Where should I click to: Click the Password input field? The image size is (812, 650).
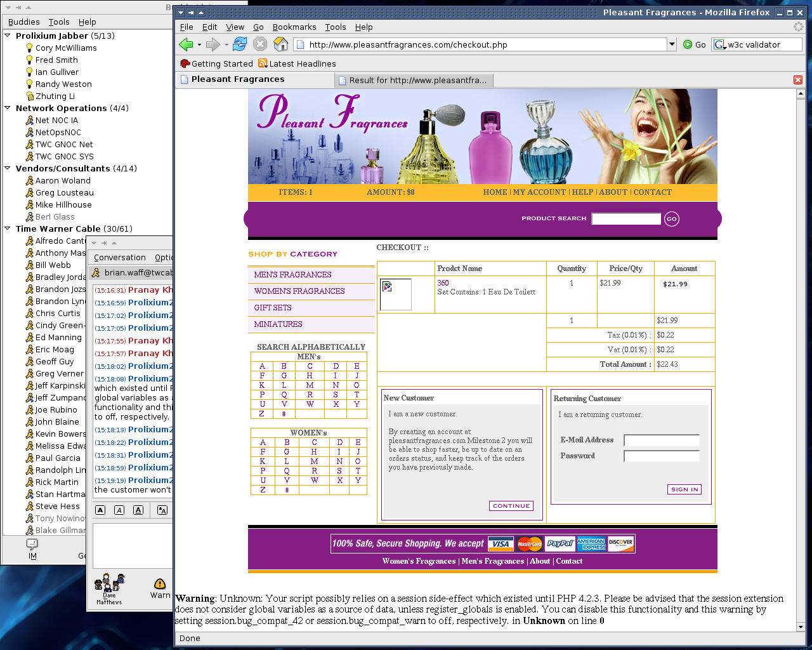(x=662, y=456)
